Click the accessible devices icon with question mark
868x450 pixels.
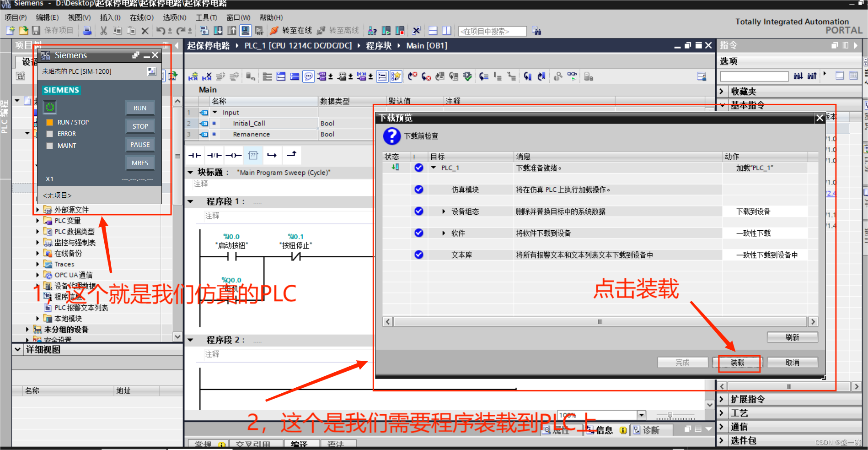372,31
